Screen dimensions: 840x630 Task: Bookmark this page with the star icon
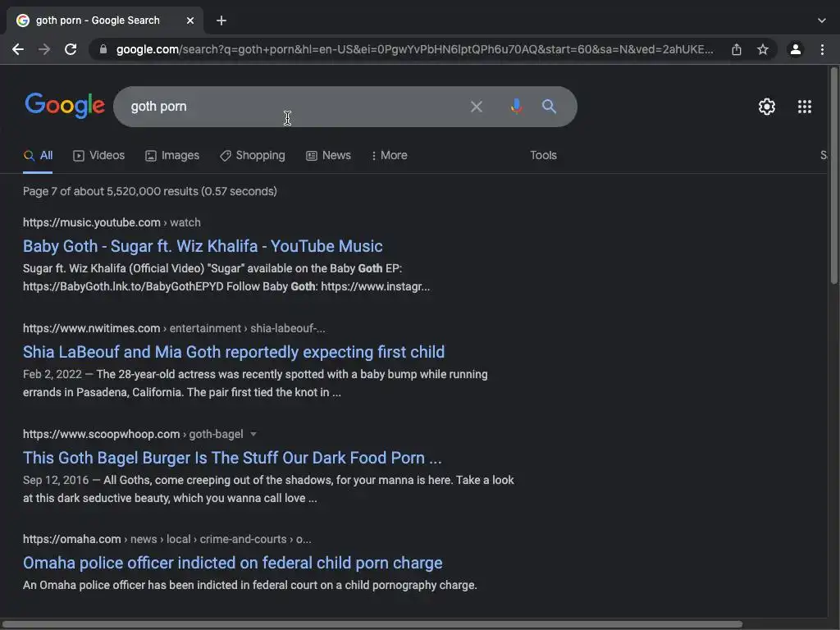[x=763, y=49]
